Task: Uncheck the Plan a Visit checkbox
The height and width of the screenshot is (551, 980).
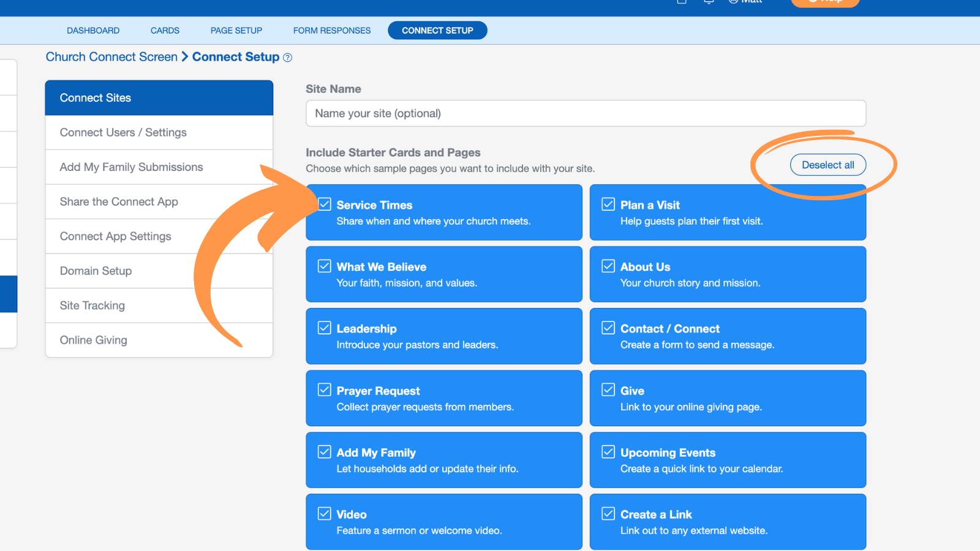Action: [608, 204]
